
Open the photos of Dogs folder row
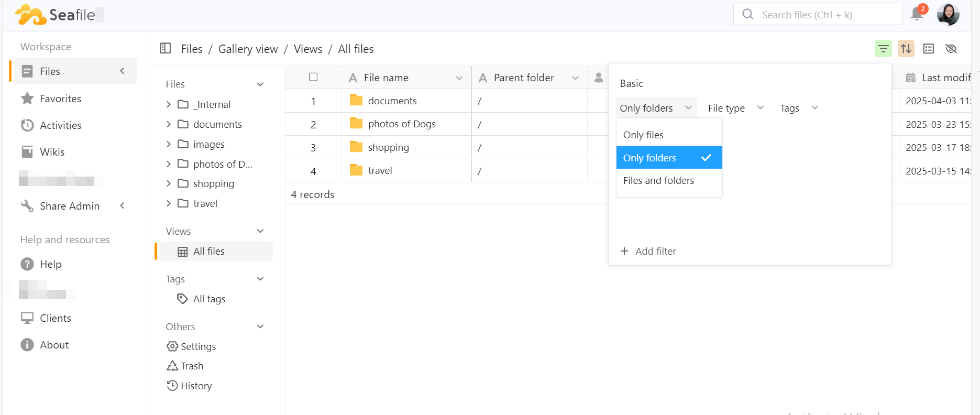click(402, 124)
